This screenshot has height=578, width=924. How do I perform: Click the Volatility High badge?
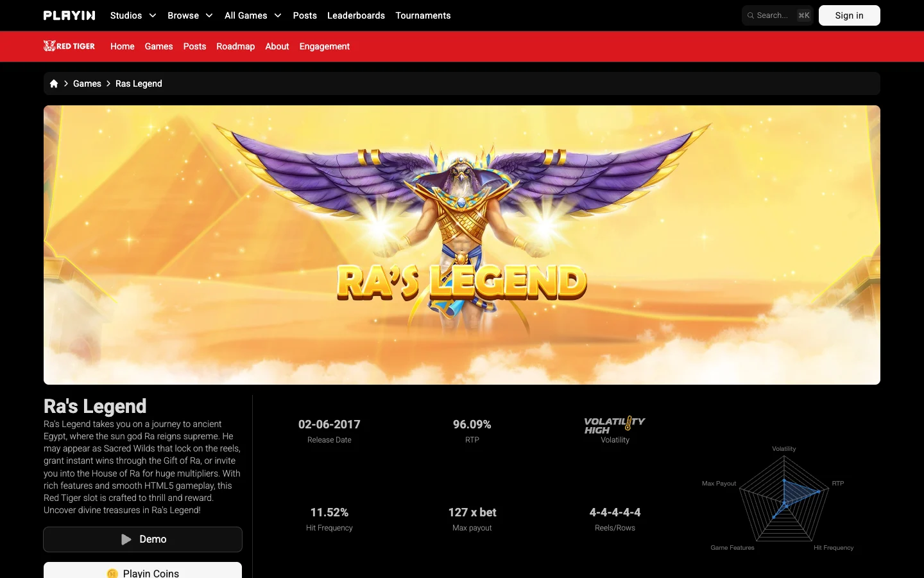[615, 425]
